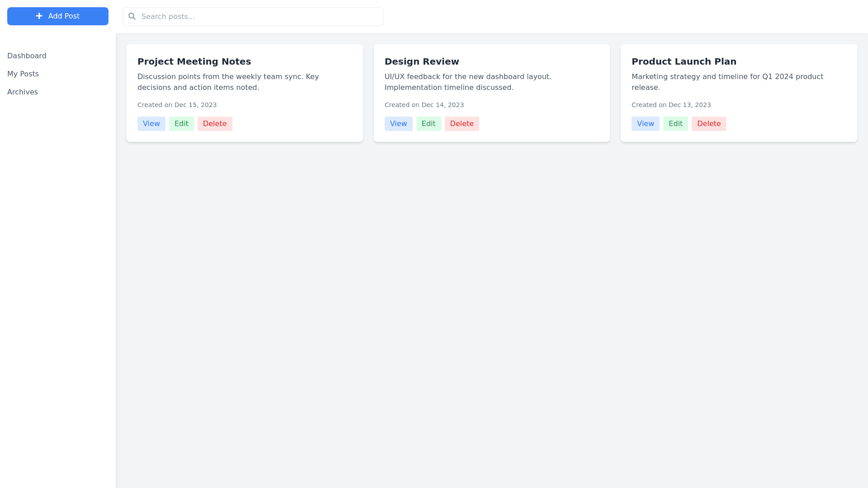The image size is (868, 488).
Task: Delete the Design Review post
Action: 462,124
